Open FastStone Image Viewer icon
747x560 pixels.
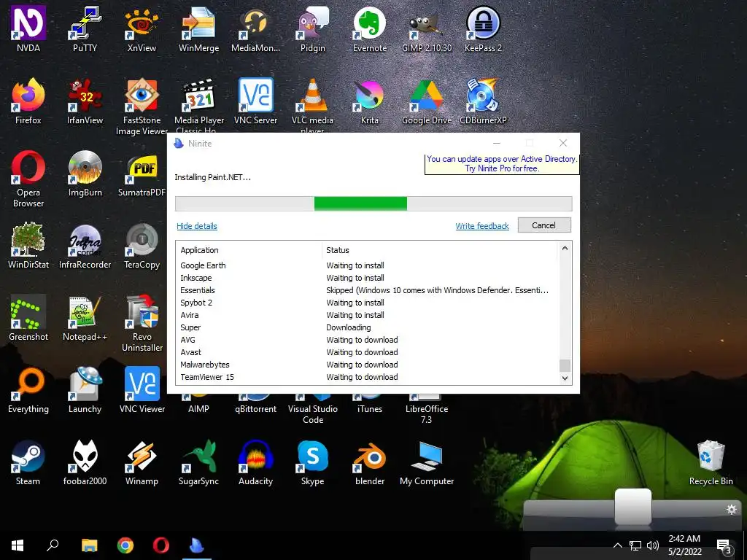(x=142, y=106)
